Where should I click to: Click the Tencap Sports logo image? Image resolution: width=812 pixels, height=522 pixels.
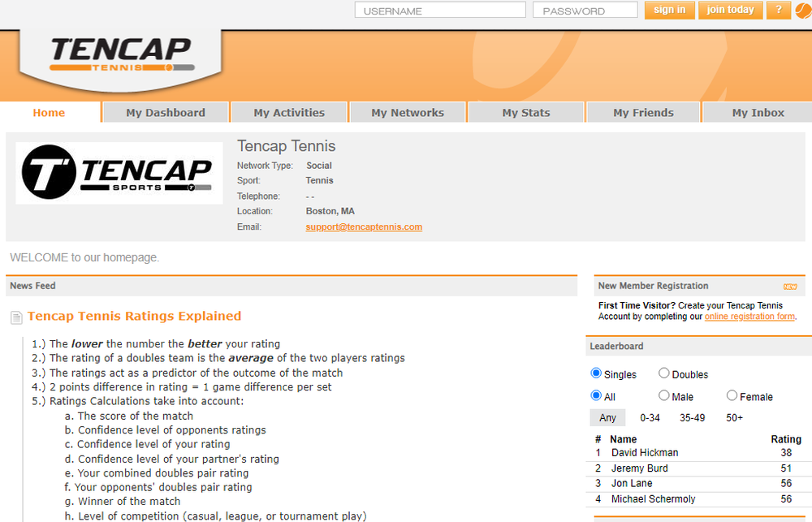click(x=119, y=172)
